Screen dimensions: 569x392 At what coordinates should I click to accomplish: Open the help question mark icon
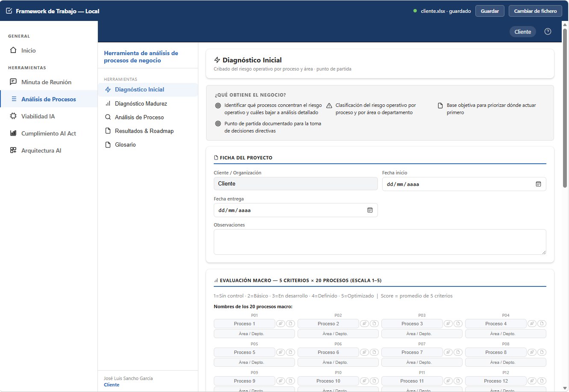[548, 32]
